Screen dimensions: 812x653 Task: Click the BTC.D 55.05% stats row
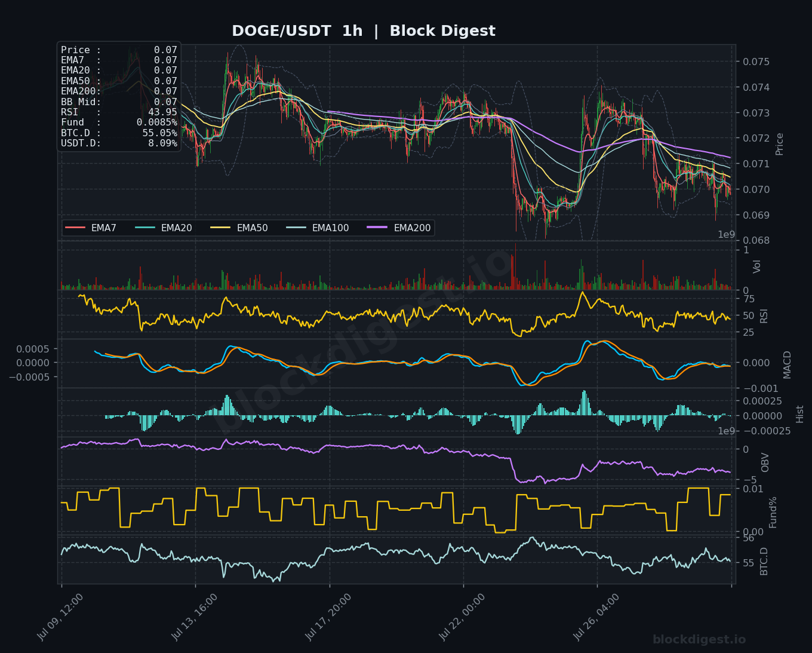119,133
